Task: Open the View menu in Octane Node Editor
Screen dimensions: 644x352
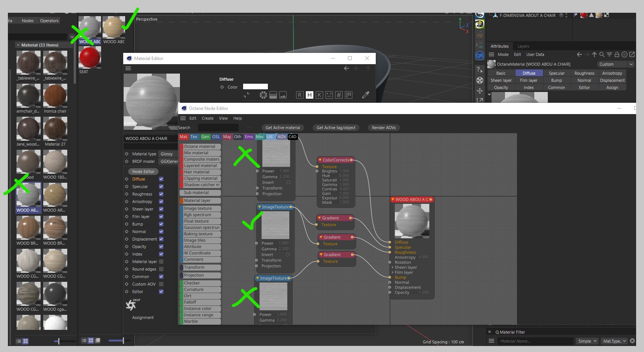Action: point(223,118)
